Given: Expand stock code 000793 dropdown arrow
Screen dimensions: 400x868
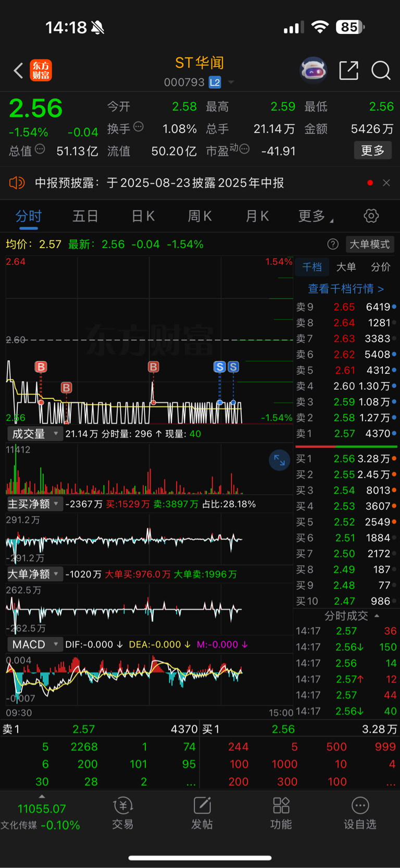Looking at the screenshot, I should click(x=231, y=82).
